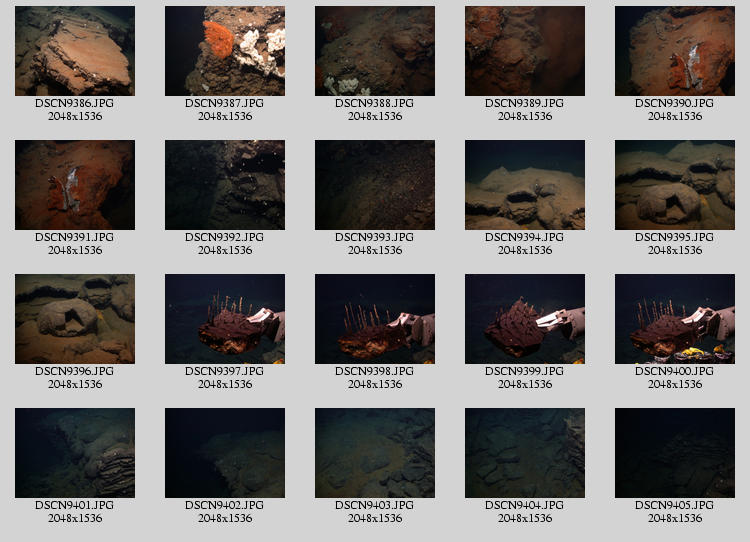Click the DSCN9402.JPG filename caption
Image resolution: width=750 pixels, height=542 pixels.
[225, 505]
